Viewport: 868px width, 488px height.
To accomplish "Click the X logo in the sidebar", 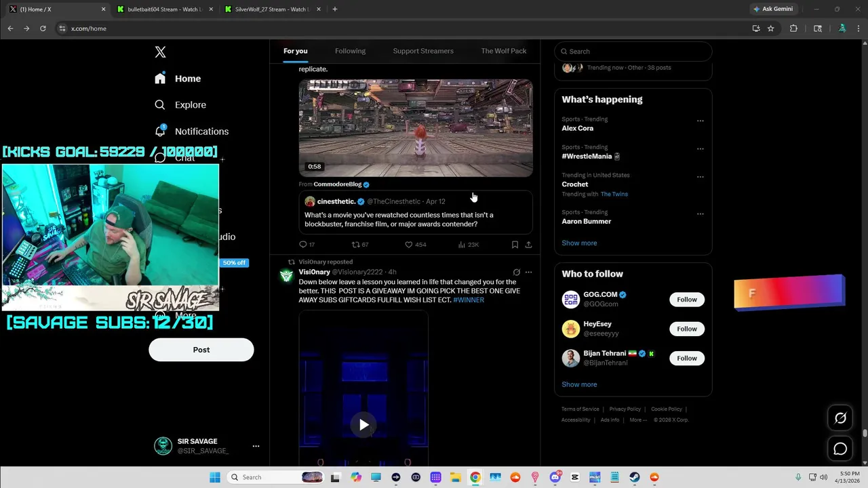I will 160,52.
